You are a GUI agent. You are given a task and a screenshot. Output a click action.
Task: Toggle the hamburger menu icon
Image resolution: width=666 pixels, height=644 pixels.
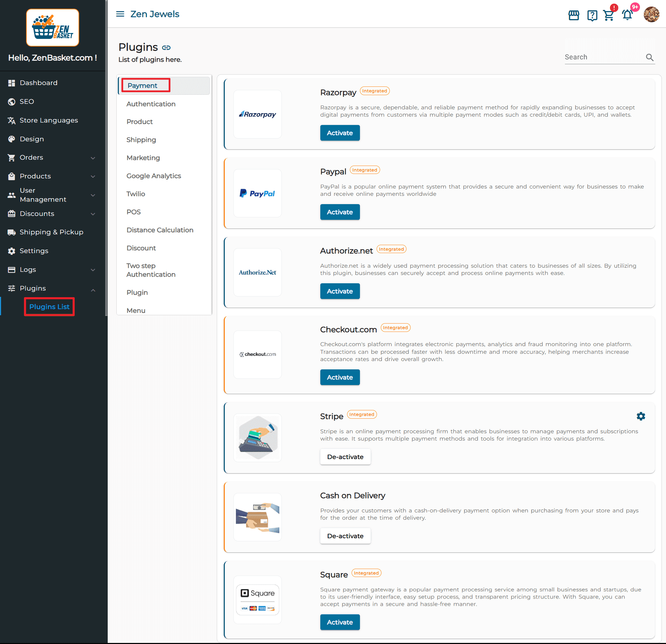coord(120,14)
